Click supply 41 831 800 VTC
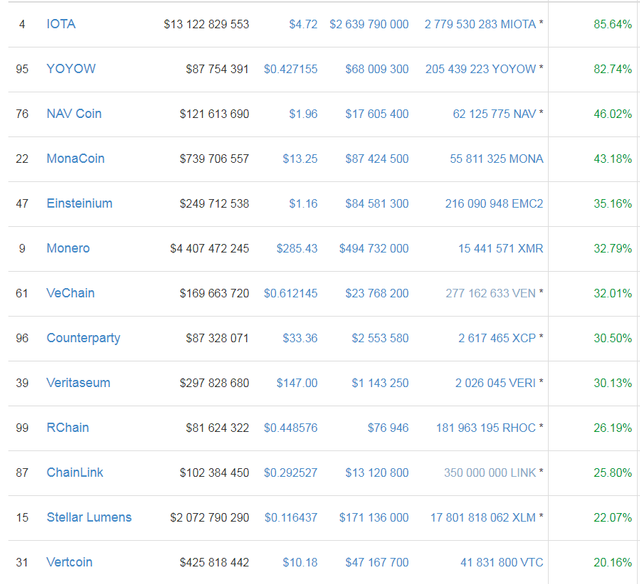640x584 pixels. click(x=502, y=563)
